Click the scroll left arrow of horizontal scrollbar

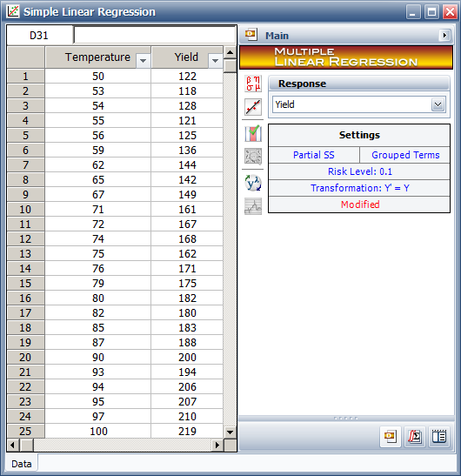(13, 445)
